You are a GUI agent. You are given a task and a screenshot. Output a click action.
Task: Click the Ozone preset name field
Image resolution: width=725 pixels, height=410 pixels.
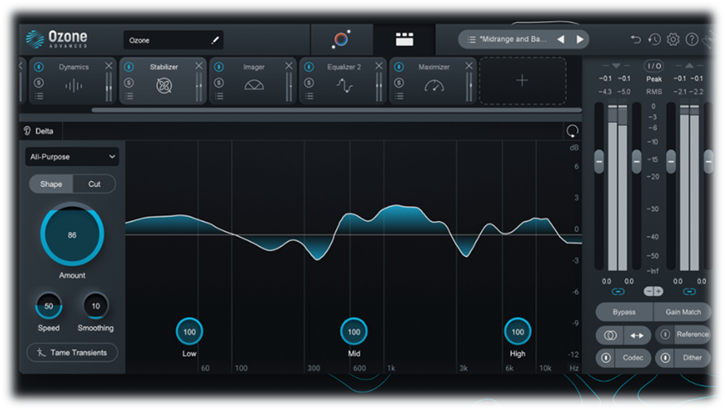[x=173, y=40]
